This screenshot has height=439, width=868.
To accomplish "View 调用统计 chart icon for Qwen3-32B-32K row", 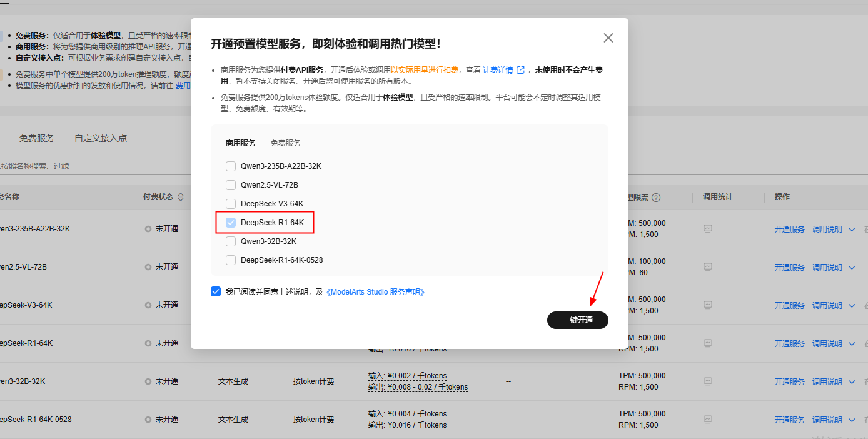I will point(708,381).
